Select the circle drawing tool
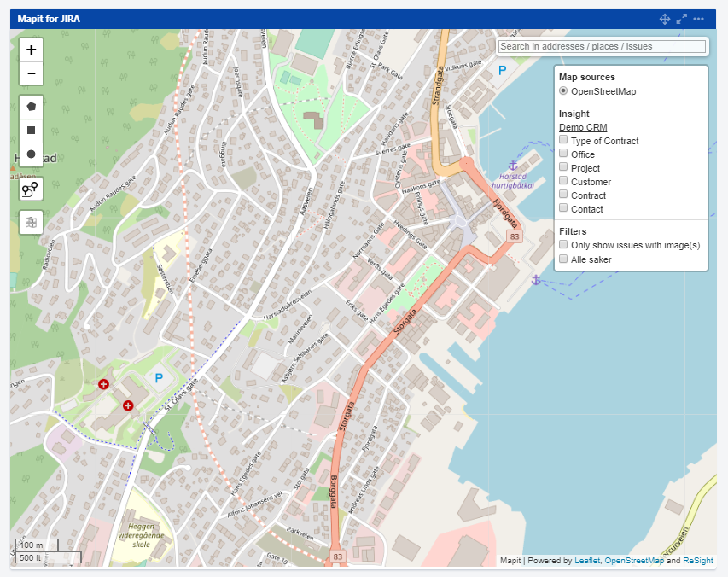Image resolution: width=728 pixels, height=577 pixels. 32,154
